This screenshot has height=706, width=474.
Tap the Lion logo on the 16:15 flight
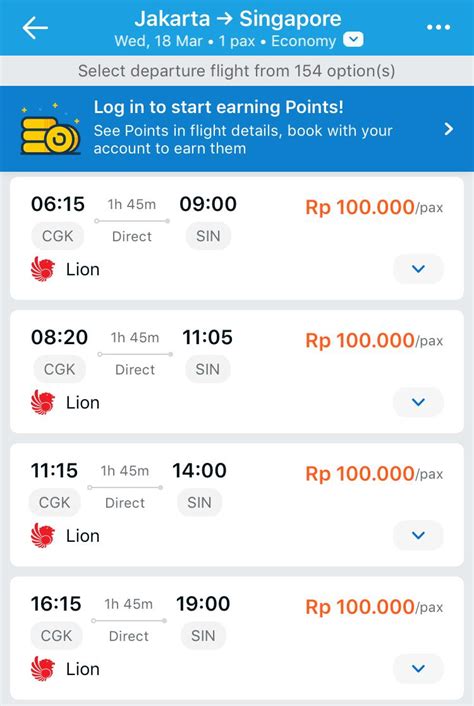(x=43, y=669)
